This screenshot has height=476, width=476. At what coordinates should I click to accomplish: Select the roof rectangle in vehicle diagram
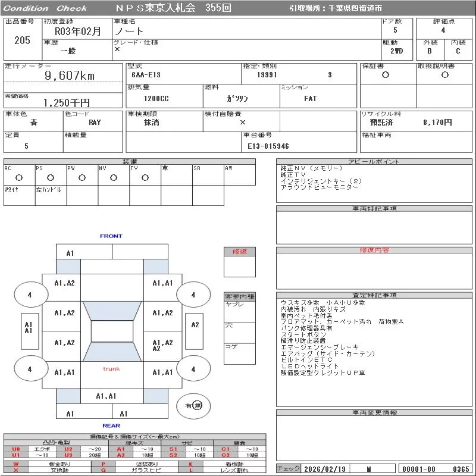pyautogui.click(x=111, y=331)
